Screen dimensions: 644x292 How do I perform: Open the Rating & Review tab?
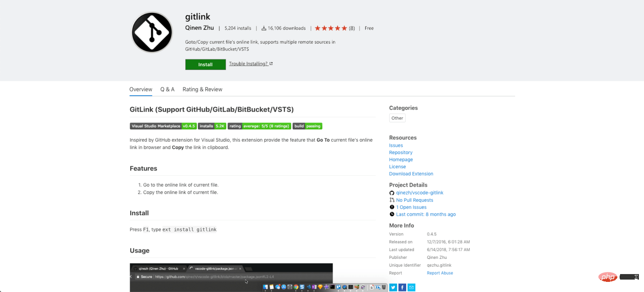click(202, 89)
